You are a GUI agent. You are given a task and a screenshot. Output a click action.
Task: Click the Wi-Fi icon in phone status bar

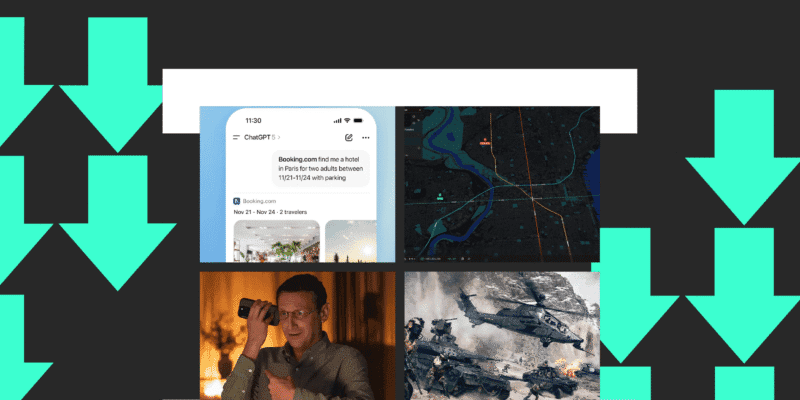[347, 121]
